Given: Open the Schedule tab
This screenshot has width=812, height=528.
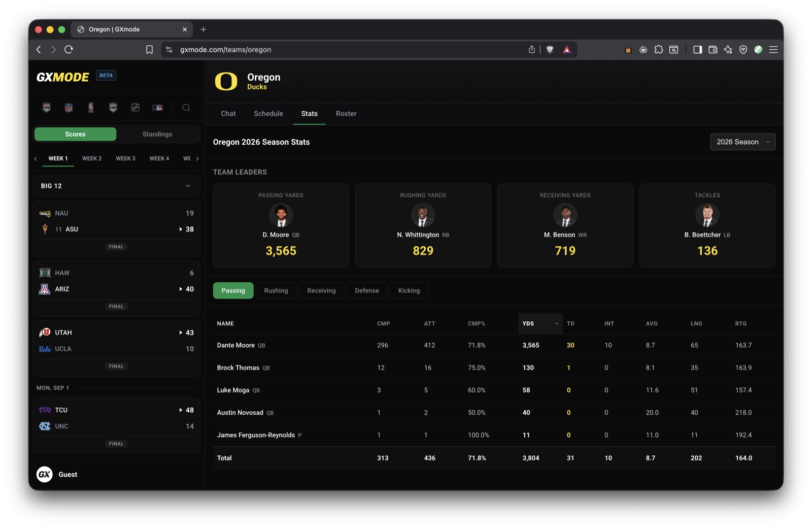Looking at the screenshot, I should click(268, 114).
